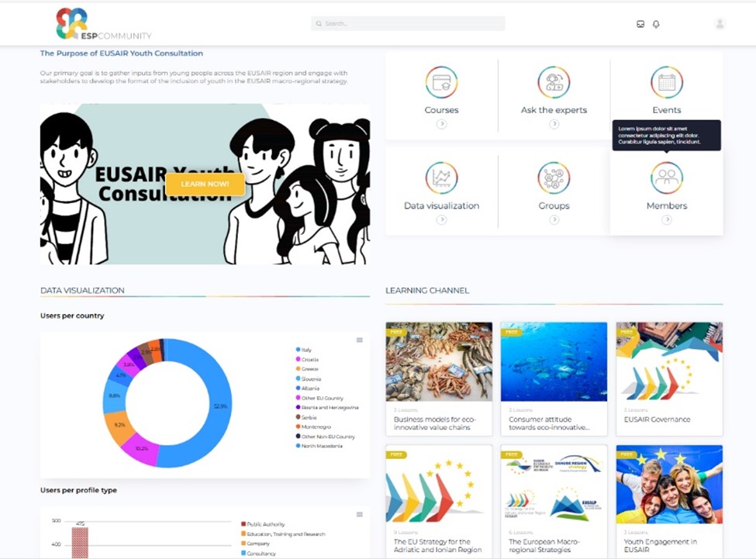Click the Ask the experts icon
Screen dimensions: 756x559
click(x=554, y=82)
